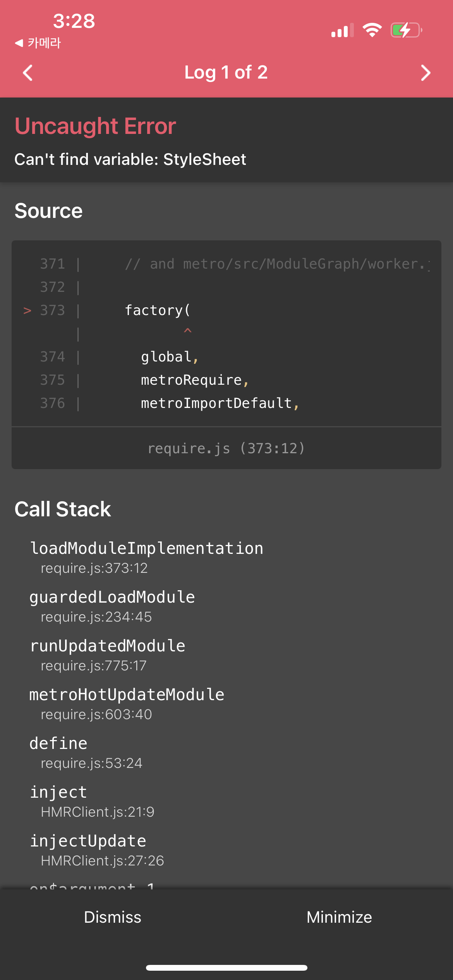Viewport: 453px width, 980px height.
Task: Go to next log with right chevron
Action: coord(426,73)
